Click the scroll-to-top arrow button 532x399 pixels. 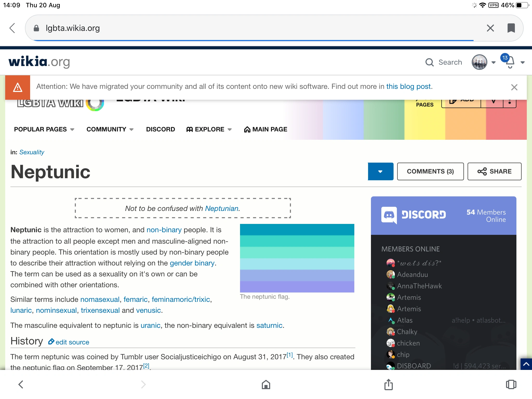click(x=526, y=364)
